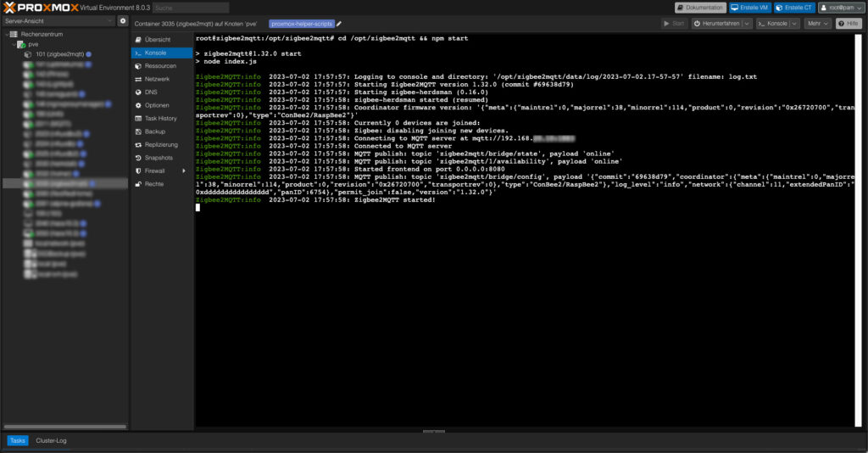Screen dimensions: 868x453
Task: Click Erstelle CT button
Action: (793, 8)
